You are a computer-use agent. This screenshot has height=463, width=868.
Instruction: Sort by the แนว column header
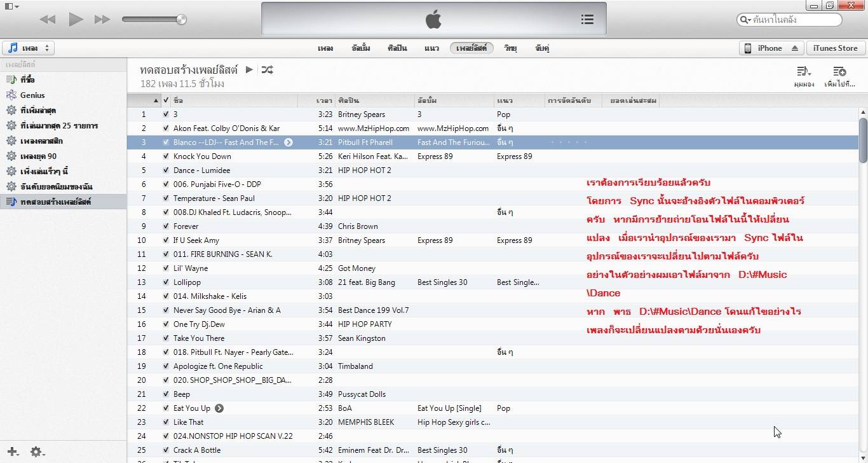click(x=519, y=100)
